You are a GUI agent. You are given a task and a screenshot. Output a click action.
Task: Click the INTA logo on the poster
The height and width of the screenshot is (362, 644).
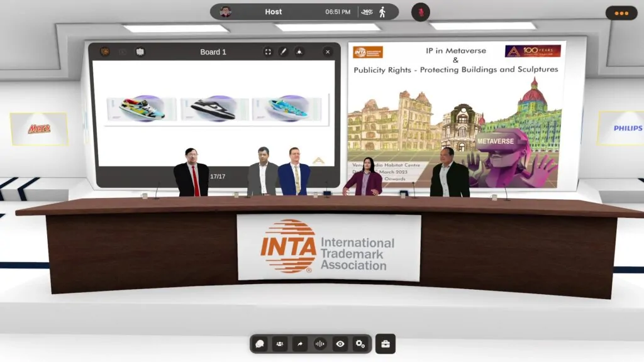click(367, 52)
